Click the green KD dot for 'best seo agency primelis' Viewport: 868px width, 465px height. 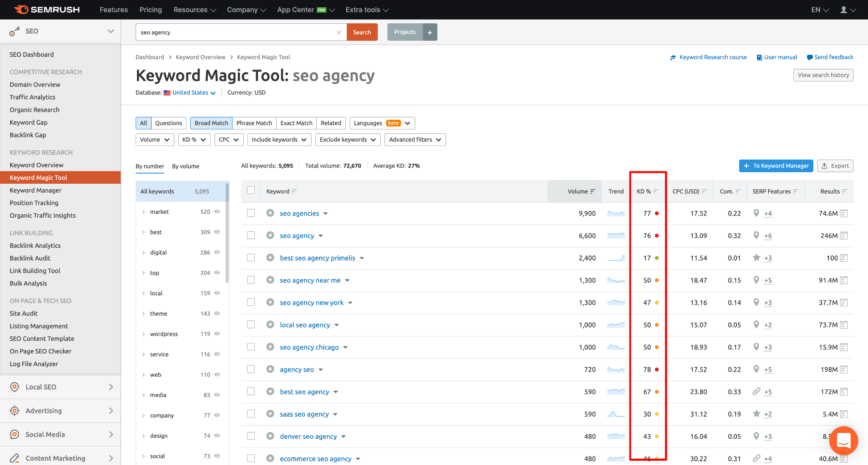(657, 258)
